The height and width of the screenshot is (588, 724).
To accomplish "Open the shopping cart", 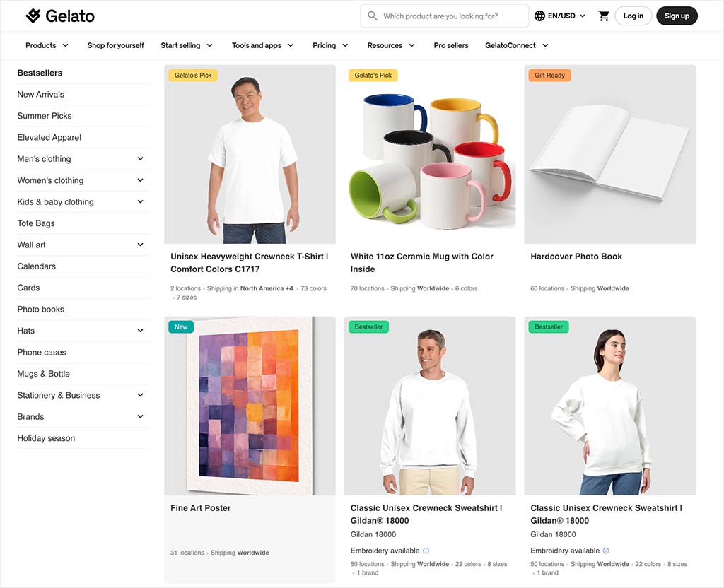I will [604, 16].
